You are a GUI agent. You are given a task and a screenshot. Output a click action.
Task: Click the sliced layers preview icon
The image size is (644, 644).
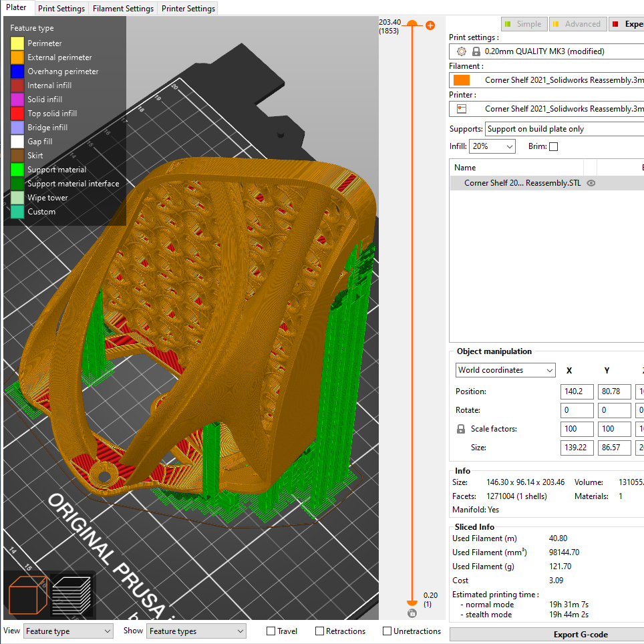(x=72, y=595)
